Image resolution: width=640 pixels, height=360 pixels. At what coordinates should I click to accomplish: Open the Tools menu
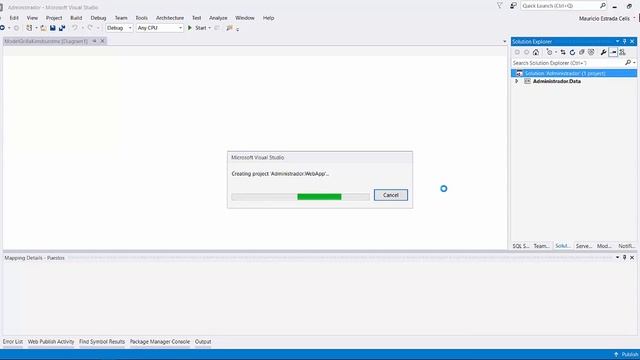142,18
